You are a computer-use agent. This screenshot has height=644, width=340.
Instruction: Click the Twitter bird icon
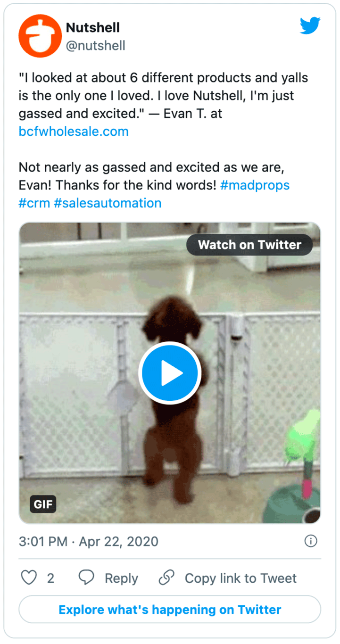click(x=310, y=26)
